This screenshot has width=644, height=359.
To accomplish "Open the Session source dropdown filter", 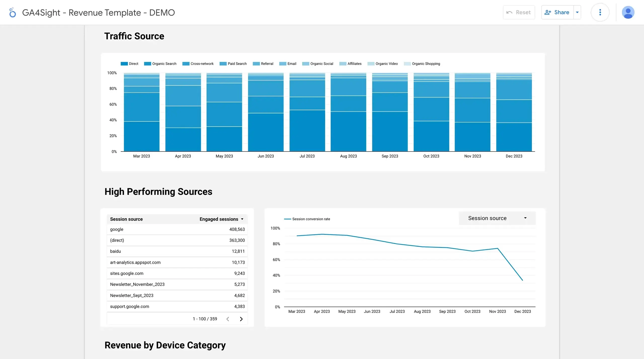I will (x=497, y=218).
